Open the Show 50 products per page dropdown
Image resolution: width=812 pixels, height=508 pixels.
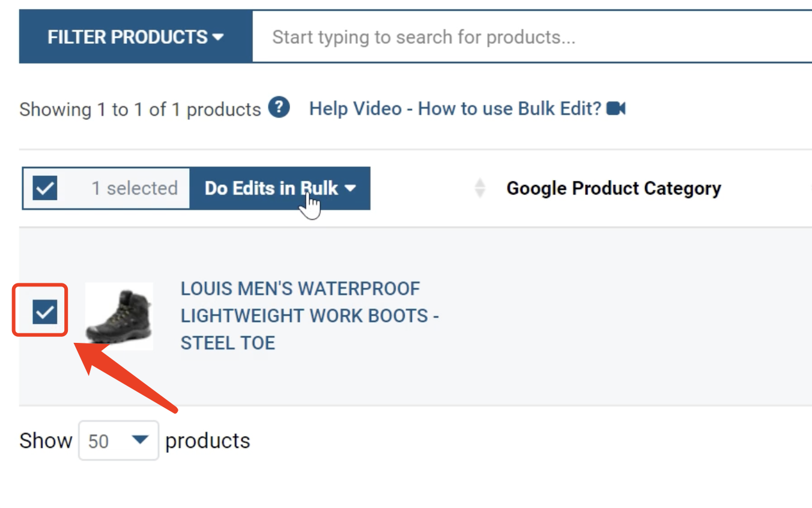[118, 441]
